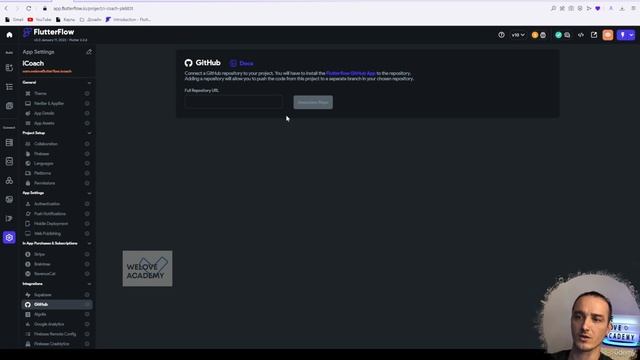Open the widget tree list icon
This screenshot has width=640, height=360.
(x=9, y=87)
